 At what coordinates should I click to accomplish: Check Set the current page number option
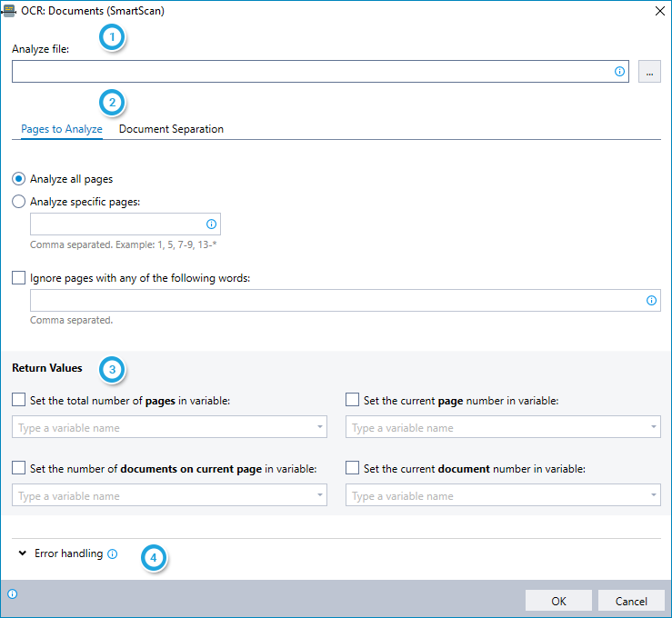[x=352, y=400]
